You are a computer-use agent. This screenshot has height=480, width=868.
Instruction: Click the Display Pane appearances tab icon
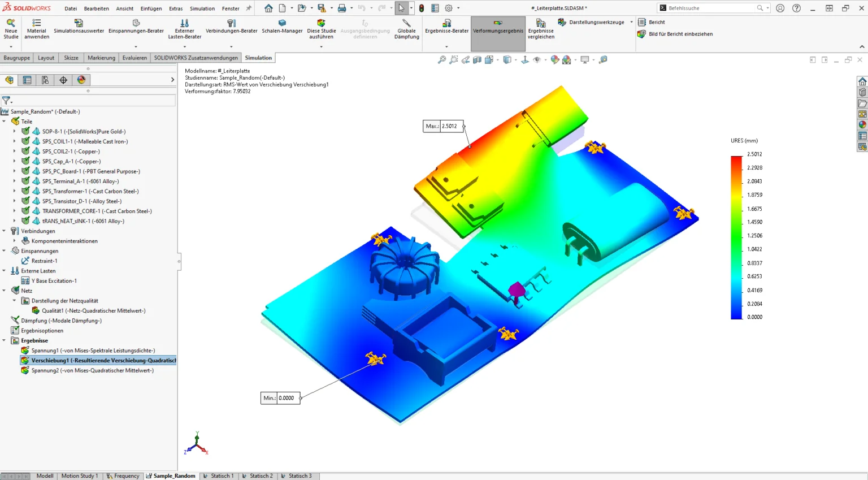81,80
